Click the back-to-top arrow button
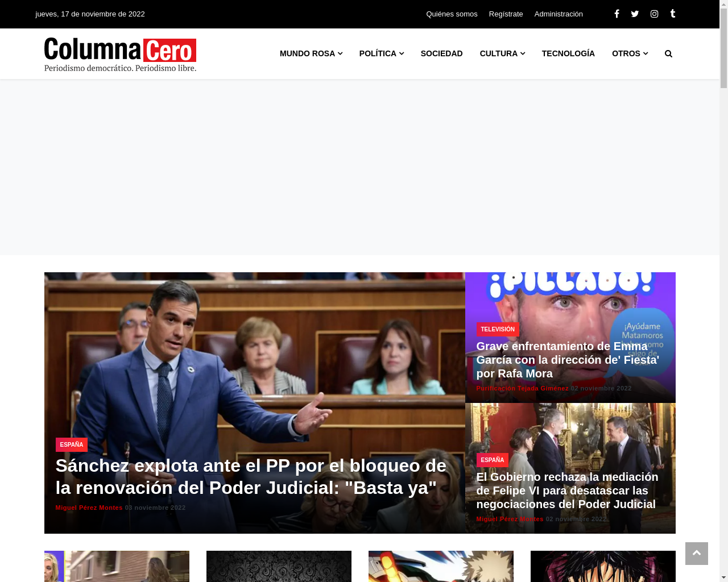 (697, 553)
